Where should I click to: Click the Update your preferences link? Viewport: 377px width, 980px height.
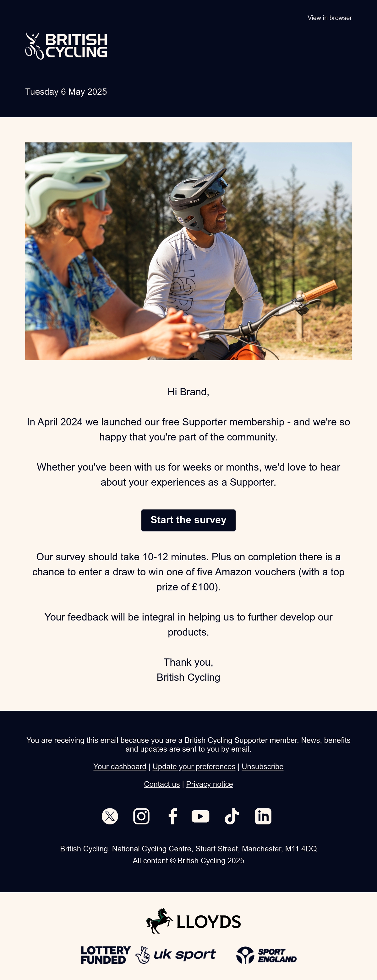194,767
